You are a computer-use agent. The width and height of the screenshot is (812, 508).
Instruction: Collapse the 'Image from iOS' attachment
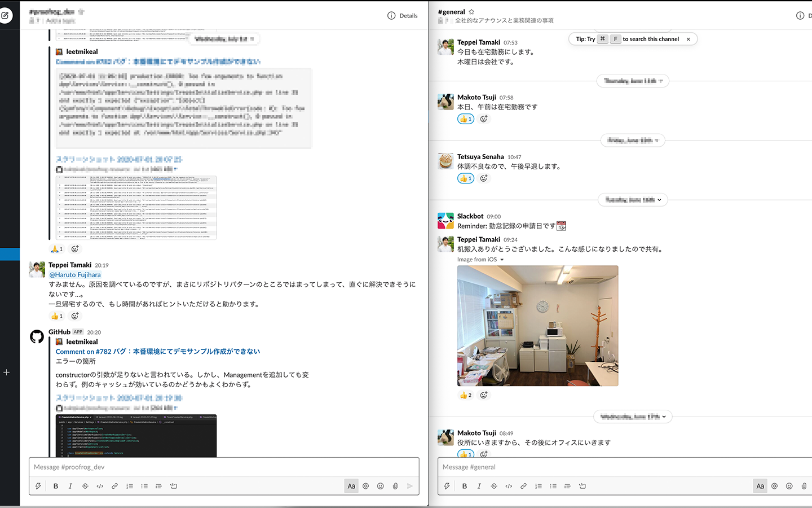point(502,260)
